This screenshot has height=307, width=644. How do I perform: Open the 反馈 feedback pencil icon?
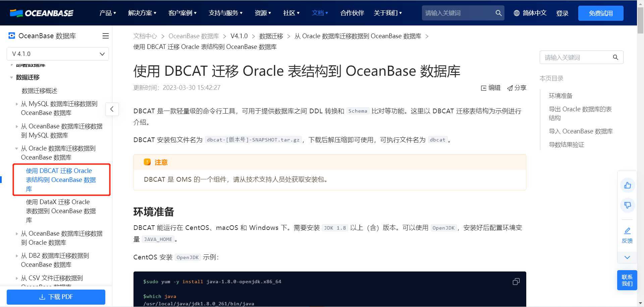coord(627,231)
